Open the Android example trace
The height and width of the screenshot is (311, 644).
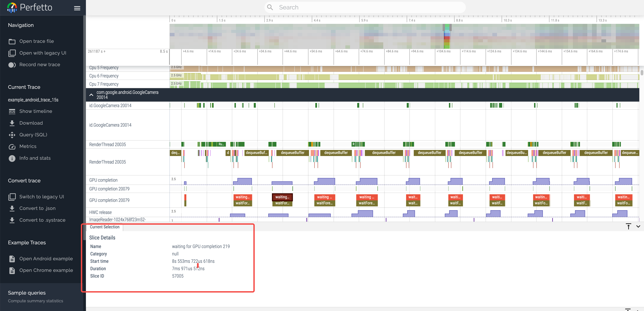click(x=46, y=258)
